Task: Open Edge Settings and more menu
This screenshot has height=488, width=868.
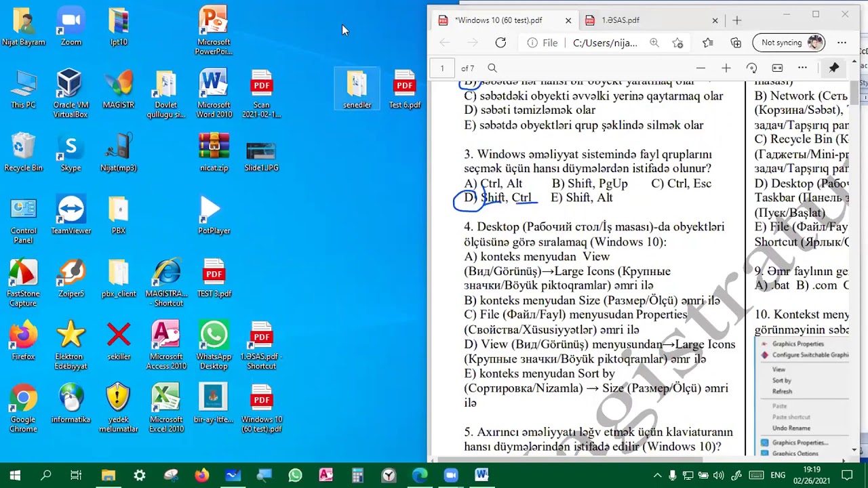Action: point(842,43)
